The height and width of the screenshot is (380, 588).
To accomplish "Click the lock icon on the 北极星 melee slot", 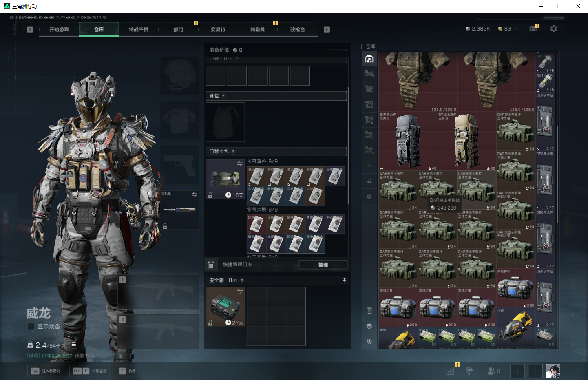I will (165, 226).
